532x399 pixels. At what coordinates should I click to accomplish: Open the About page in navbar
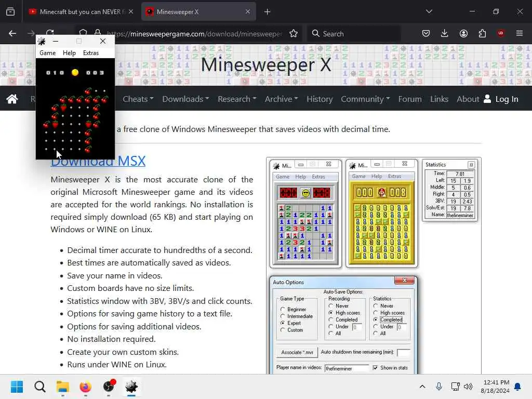coord(468,99)
